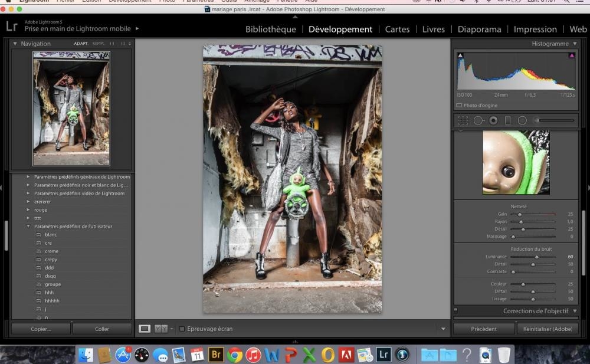Choose the Graduated Filter tool

coord(508,120)
